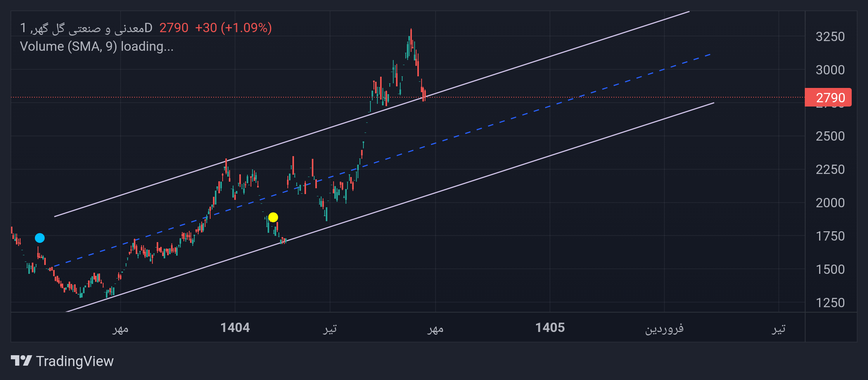Screen dimensions: 868x380
Task: Click the 1404 year label on time axis
Action: point(235,328)
